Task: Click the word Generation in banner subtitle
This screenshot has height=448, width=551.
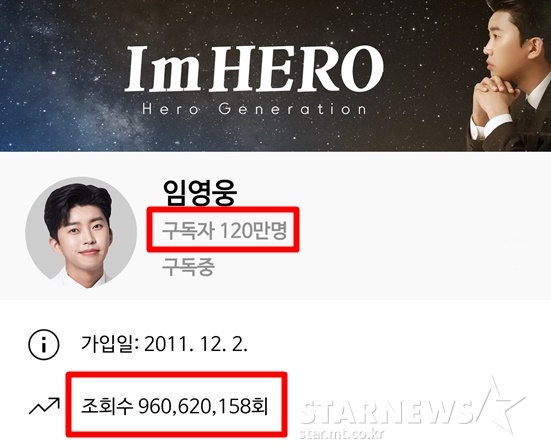Action: [292, 109]
